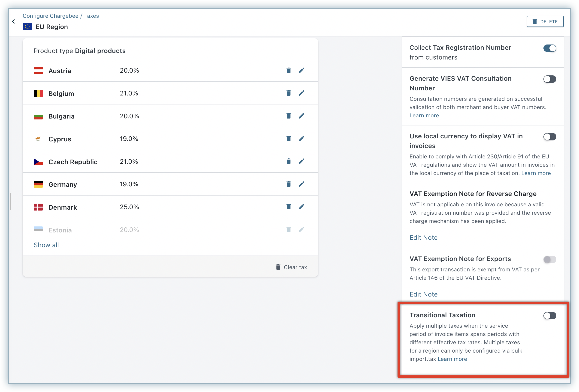The width and height of the screenshot is (579, 392).
Task: Delete the Czech Republic tax entry
Action: [289, 161]
